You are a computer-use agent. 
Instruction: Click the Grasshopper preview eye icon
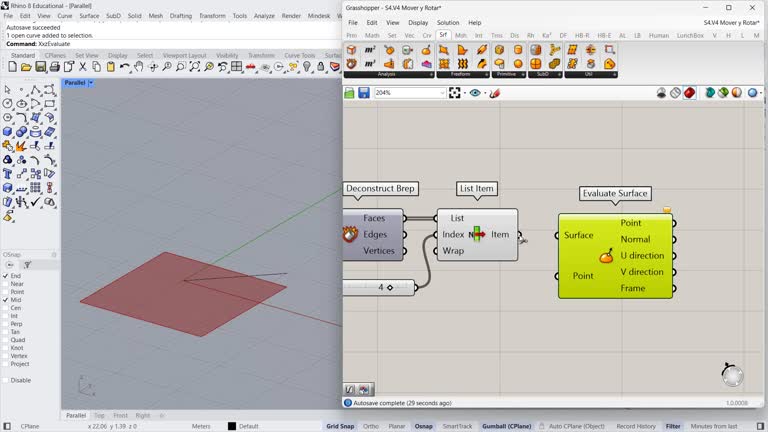(x=475, y=93)
